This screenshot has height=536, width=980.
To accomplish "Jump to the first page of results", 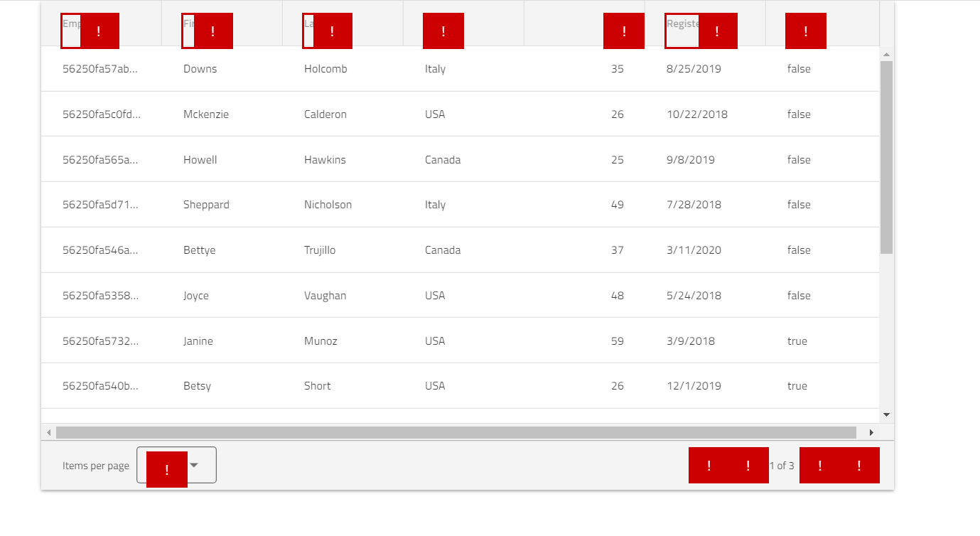I will pos(709,465).
